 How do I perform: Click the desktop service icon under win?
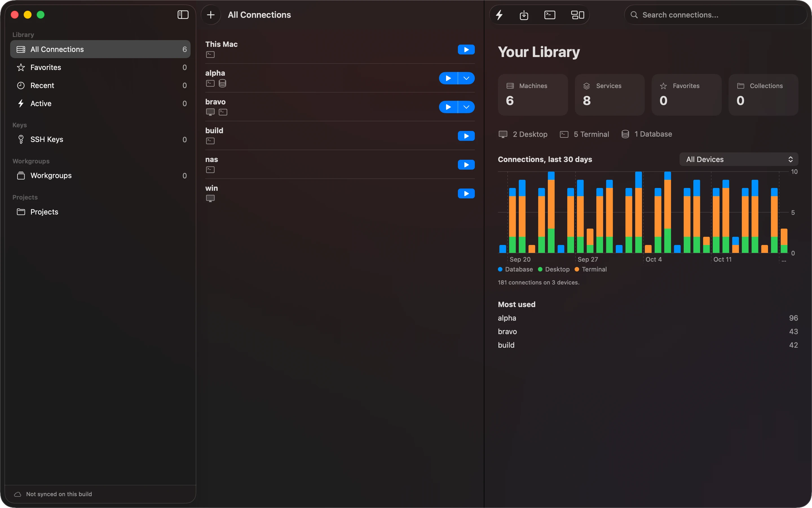pos(210,199)
